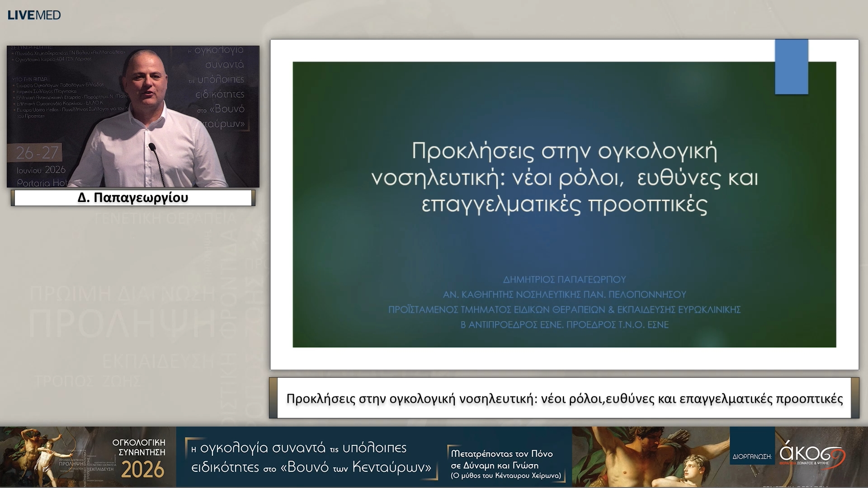868x488 pixels.
Task: Click the blue rectangle on slide corner
Action: point(792,67)
